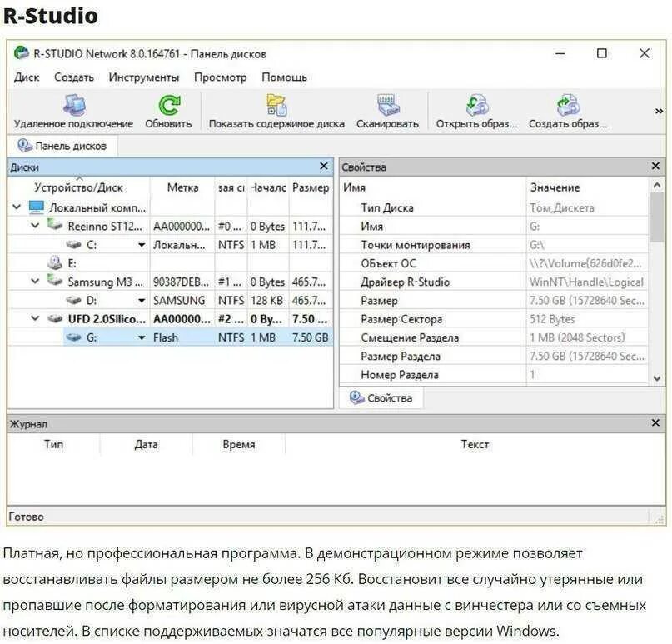Click the Дата column header in Журнал
The width and height of the screenshot is (672, 644).
(147, 444)
